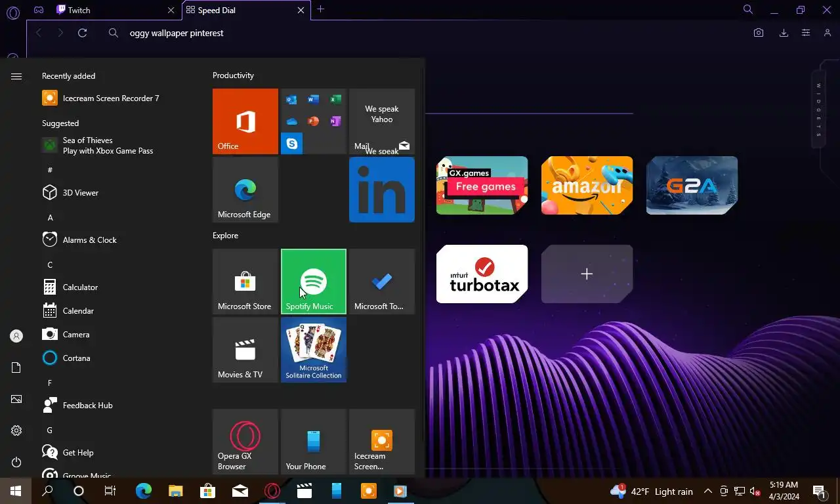Image resolution: width=840 pixels, height=504 pixels.
Task: Click the Explore group header
Action: 225,236
